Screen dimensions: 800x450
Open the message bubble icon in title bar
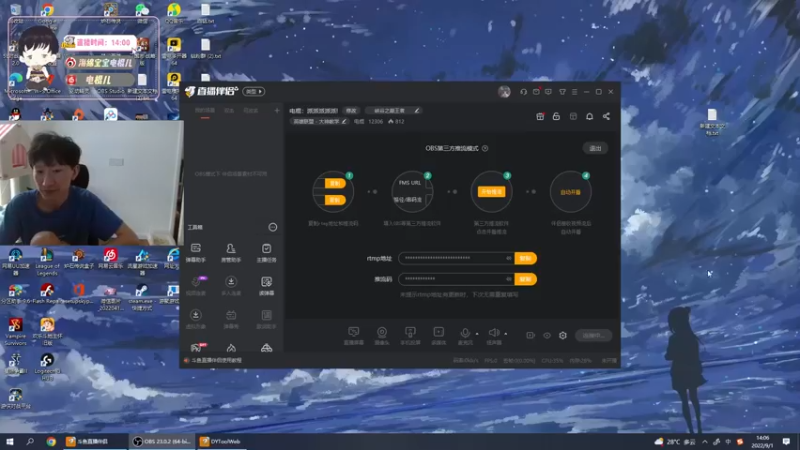(x=548, y=92)
